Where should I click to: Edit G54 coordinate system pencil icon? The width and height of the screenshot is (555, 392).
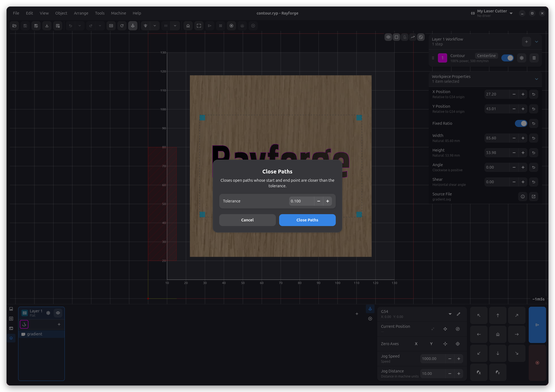coord(459,314)
